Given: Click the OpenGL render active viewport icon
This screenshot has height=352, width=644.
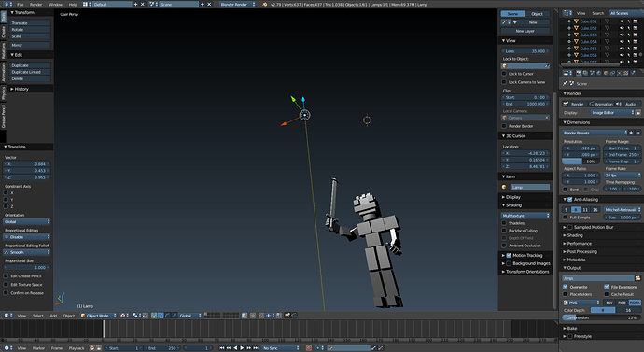Looking at the screenshot, I should click(x=287, y=316).
